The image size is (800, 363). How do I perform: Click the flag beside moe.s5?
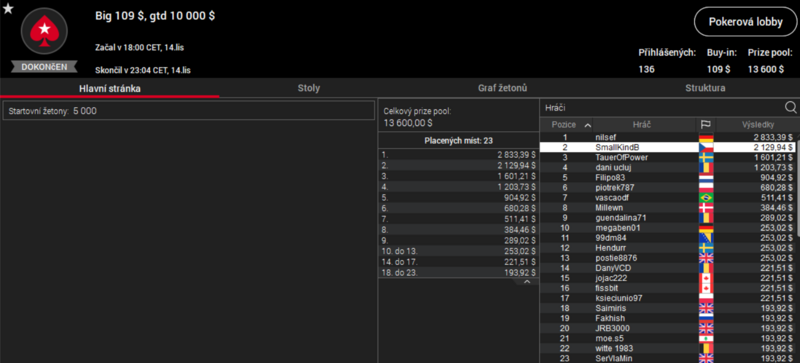pyautogui.click(x=706, y=338)
